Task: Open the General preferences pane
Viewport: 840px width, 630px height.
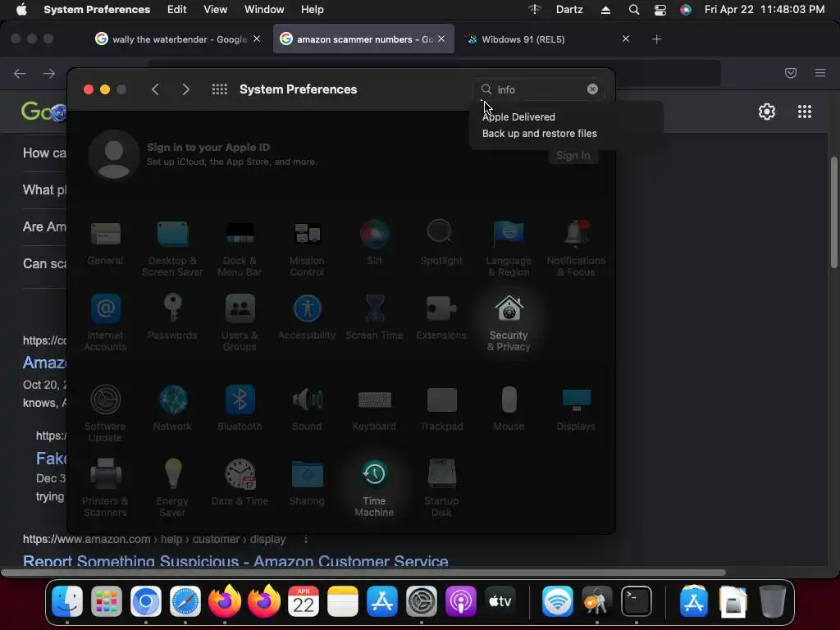Action: [x=106, y=243]
